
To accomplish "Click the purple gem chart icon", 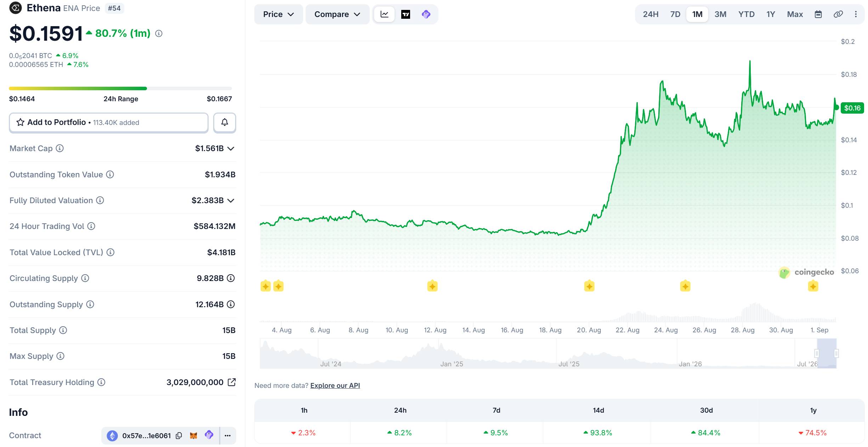I will coord(426,15).
